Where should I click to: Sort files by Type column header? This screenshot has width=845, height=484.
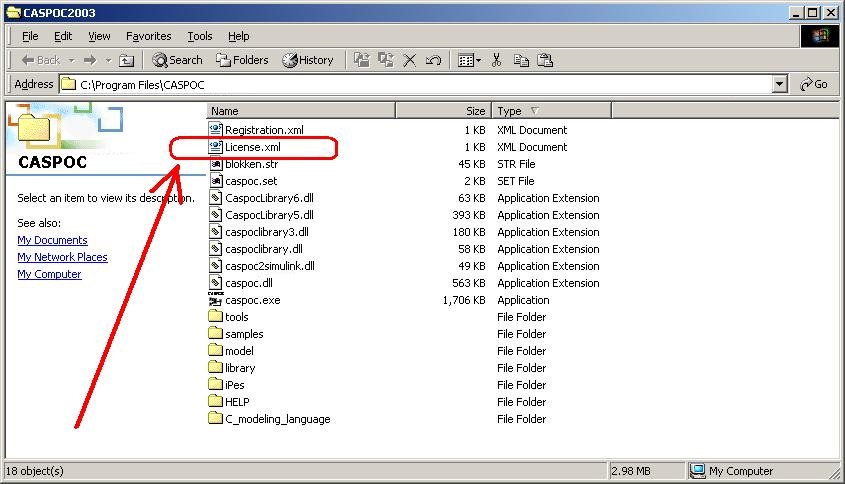tap(551, 111)
